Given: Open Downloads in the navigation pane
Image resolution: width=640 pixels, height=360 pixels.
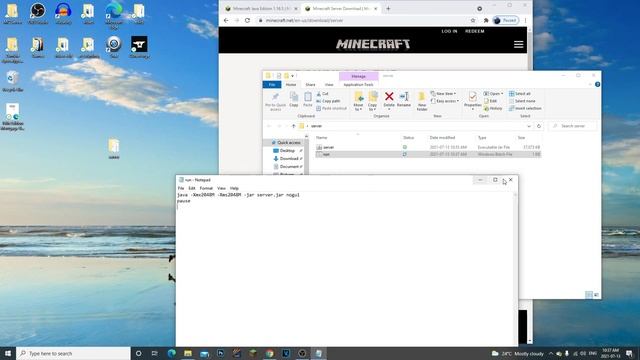Looking at the screenshot, I should point(288,158).
